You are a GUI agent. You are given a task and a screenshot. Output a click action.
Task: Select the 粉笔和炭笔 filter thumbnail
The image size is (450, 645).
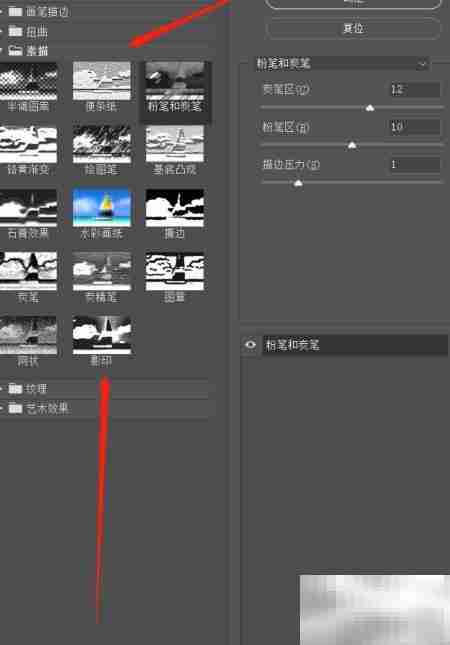tap(175, 81)
